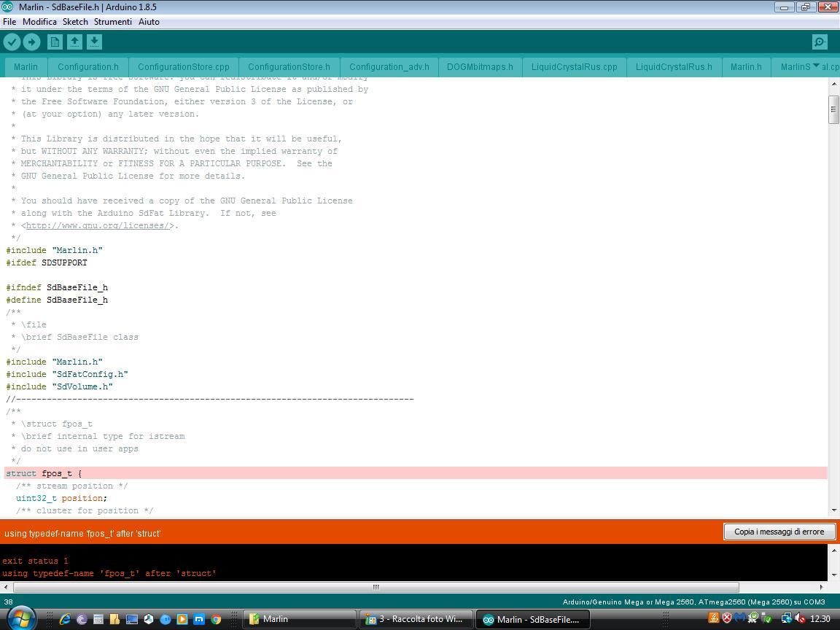Switch to the Configuration.h tab
Viewport: 840px width, 630px height.
[x=87, y=67]
